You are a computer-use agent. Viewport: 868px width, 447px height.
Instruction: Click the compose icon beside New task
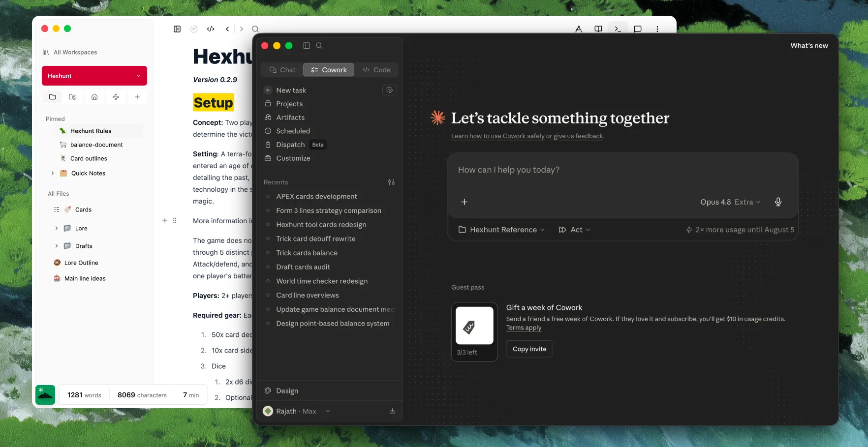tap(390, 90)
